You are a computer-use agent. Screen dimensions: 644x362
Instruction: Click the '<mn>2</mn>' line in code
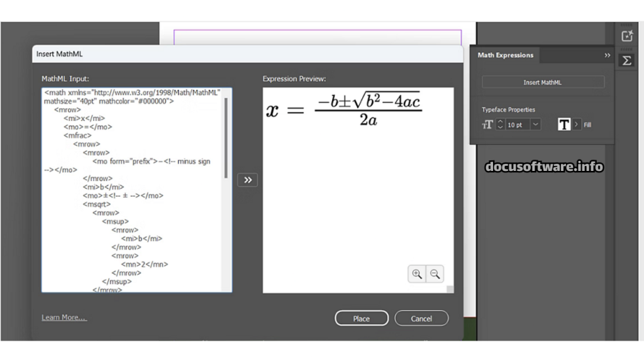[x=145, y=265]
